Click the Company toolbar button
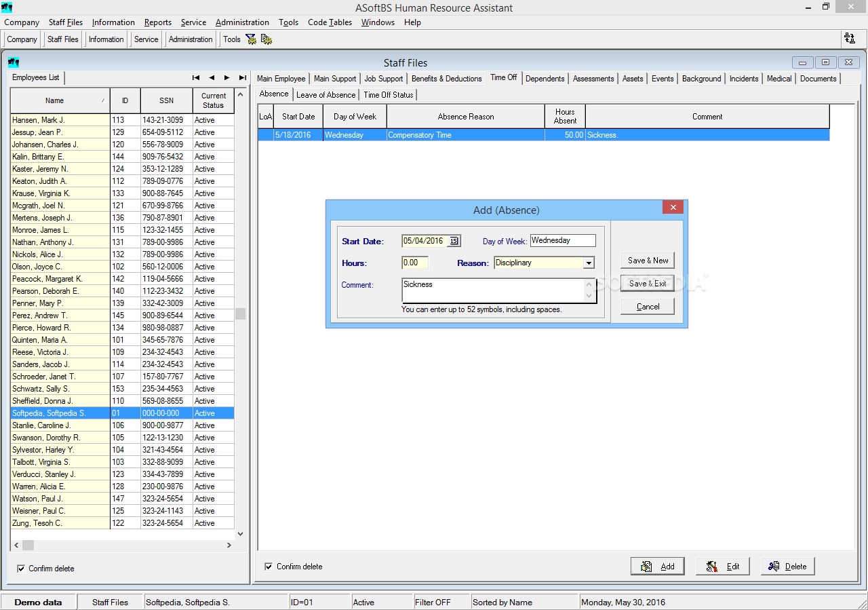Viewport: 868px width, 610px height. (x=22, y=39)
